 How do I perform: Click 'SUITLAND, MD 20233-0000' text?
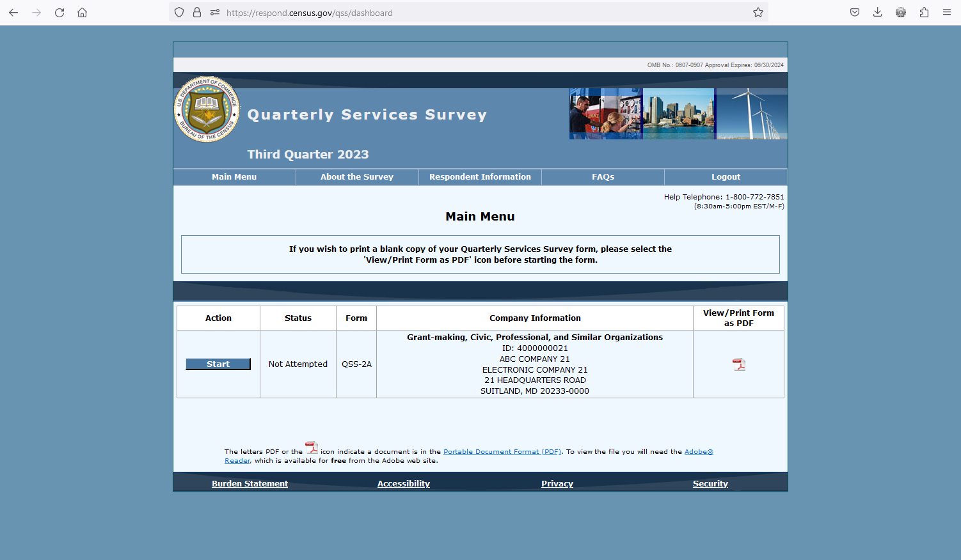(535, 391)
